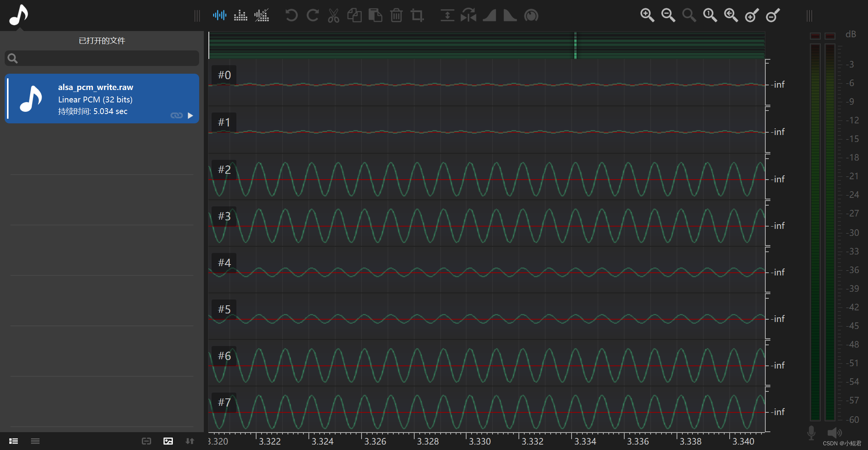
Task: Select channel #3 label
Action: click(224, 216)
